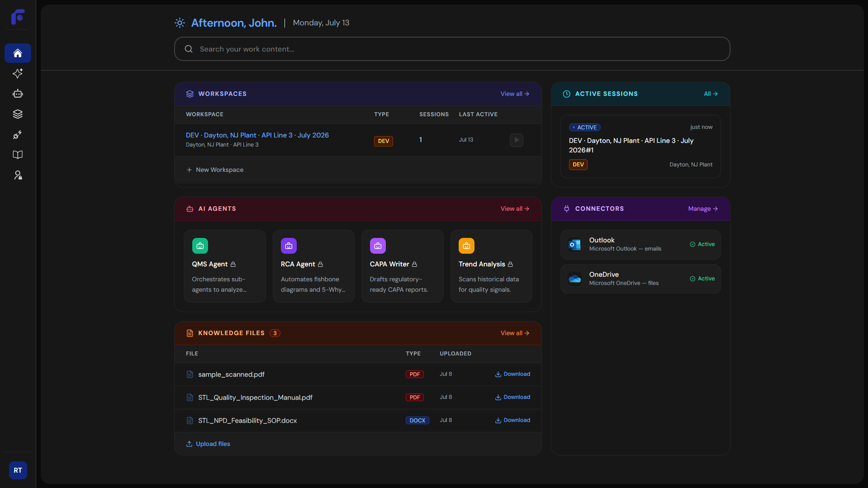The height and width of the screenshot is (488, 868).
Task: Click the file icon for STL_Quality_Inspection_Manual.pdf
Action: pyautogui.click(x=190, y=398)
